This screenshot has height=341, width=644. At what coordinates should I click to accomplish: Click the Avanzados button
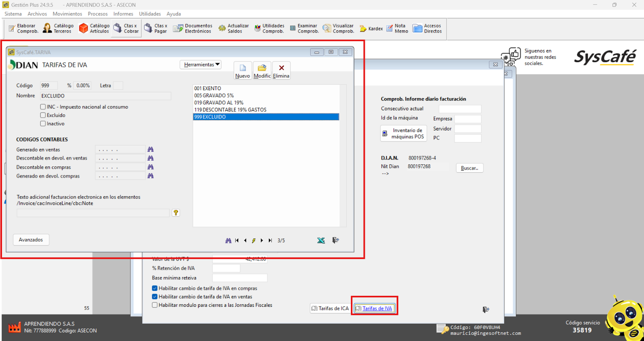(x=31, y=240)
